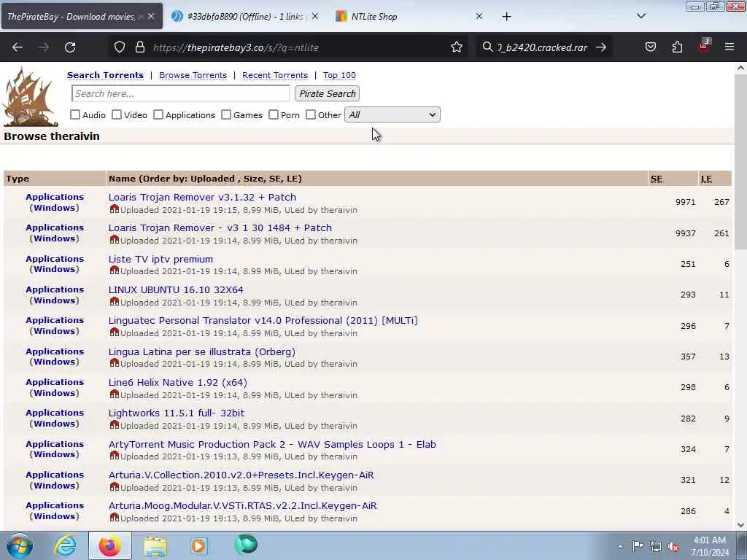Screen dimensions: 747x560
Task: Close the NTLite Shop tab
Action: point(479,17)
